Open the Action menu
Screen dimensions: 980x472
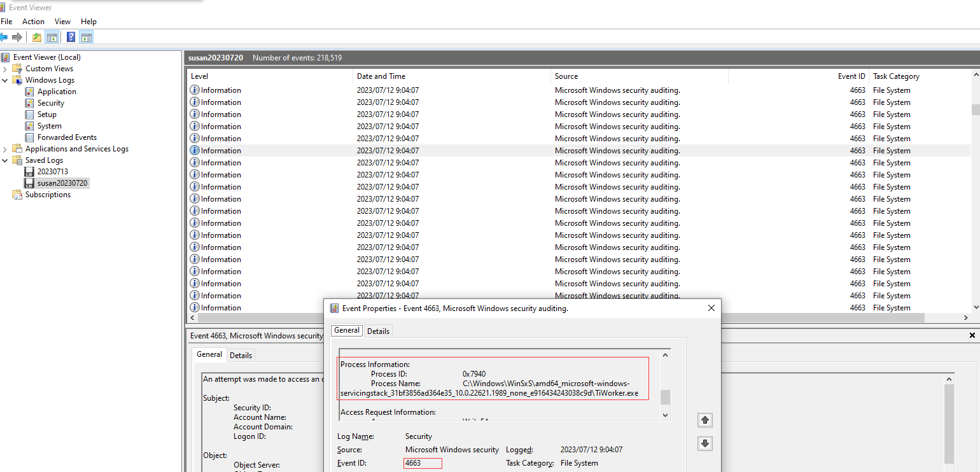pyautogui.click(x=33, y=22)
